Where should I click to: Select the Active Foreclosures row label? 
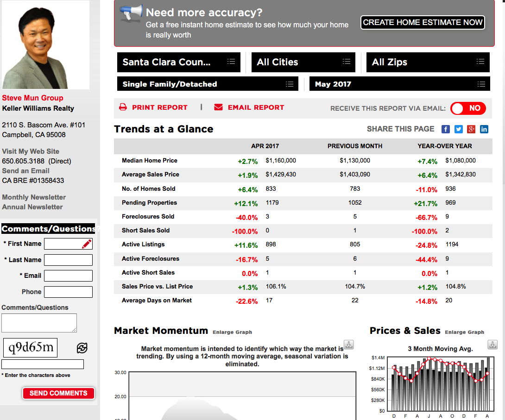[x=151, y=259]
